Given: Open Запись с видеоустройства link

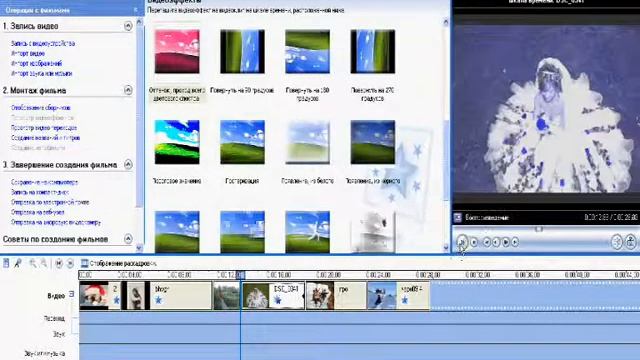Looking at the screenshot, I should [x=43, y=43].
